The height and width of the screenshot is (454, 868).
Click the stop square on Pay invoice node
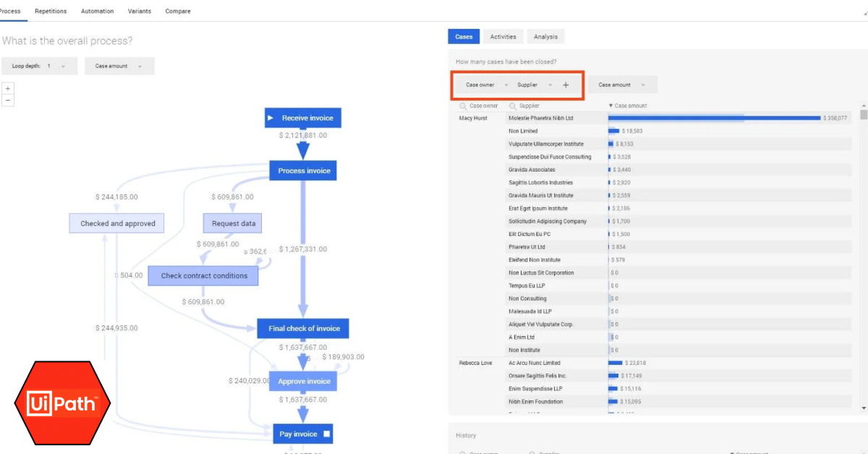pos(326,434)
